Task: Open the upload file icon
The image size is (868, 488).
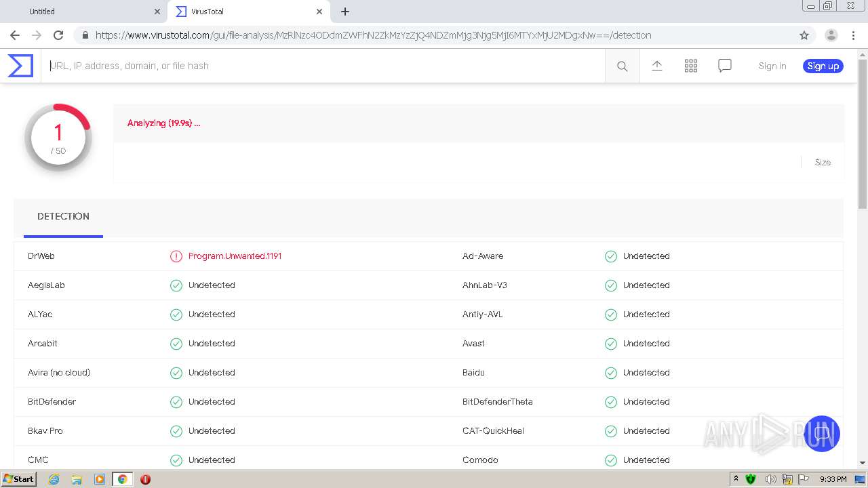Action: [657, 66]
